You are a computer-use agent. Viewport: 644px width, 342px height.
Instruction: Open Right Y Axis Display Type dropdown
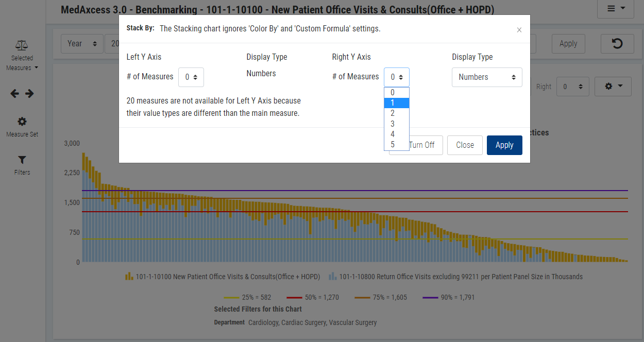[x=487, y=77]
